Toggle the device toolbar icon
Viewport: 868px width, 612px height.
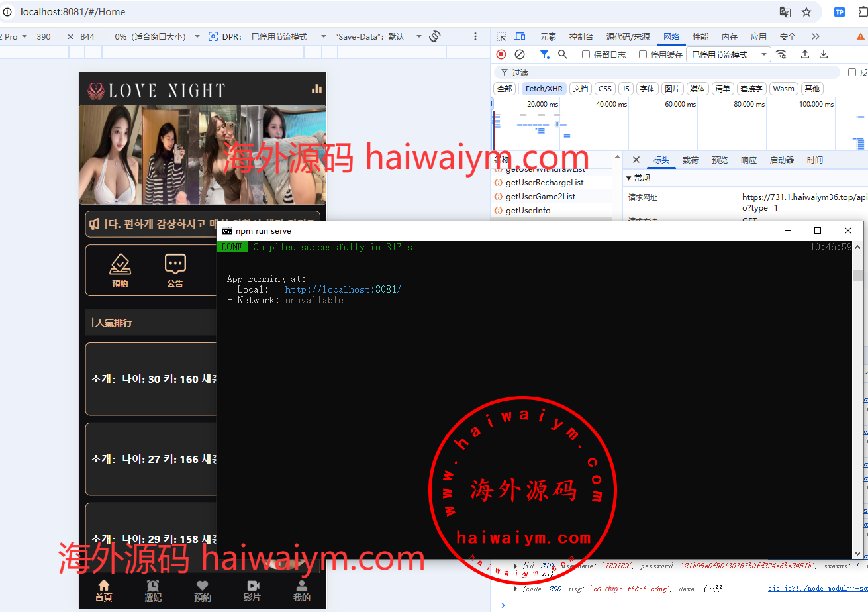click(x=520, y=37)
